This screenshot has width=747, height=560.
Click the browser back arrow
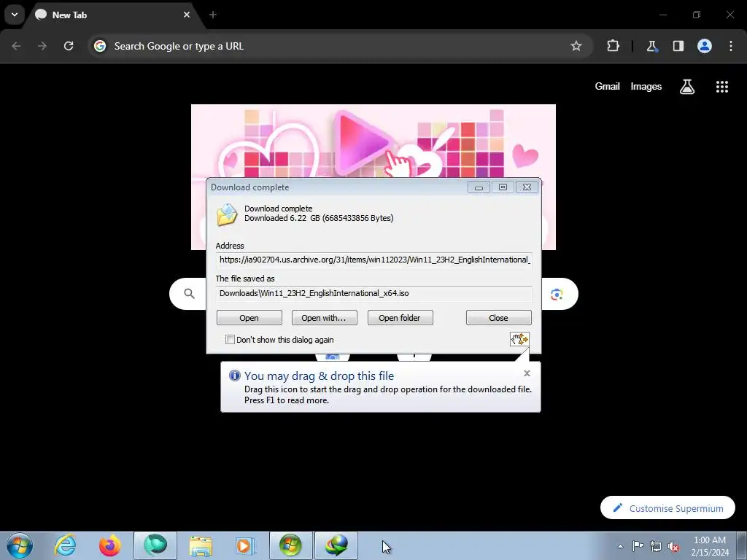click(16, 46)
